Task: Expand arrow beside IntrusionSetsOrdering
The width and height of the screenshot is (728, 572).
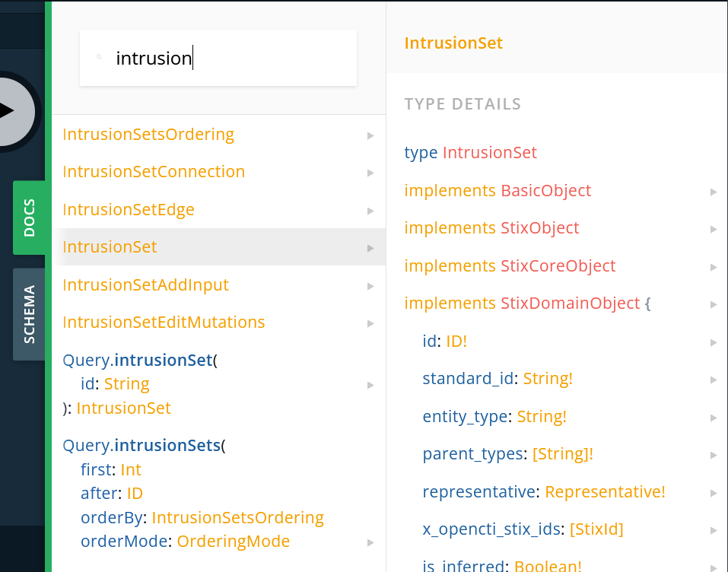Action: coord(370,135)
